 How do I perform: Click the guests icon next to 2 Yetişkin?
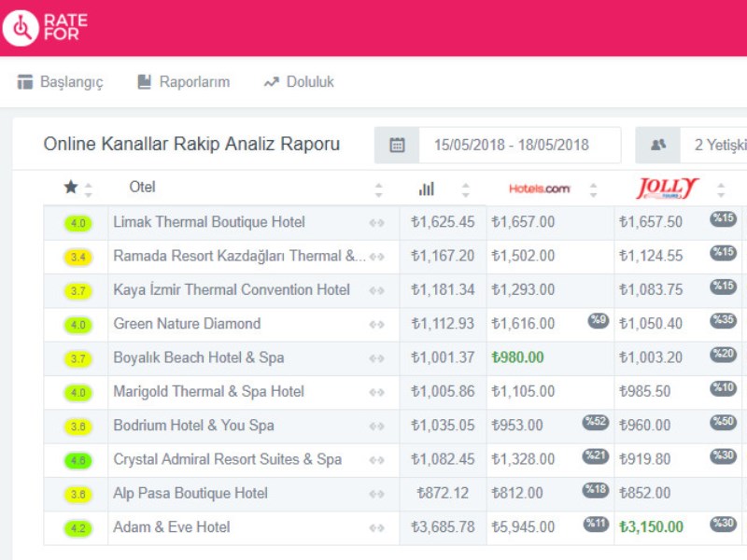tap(658, 145)
